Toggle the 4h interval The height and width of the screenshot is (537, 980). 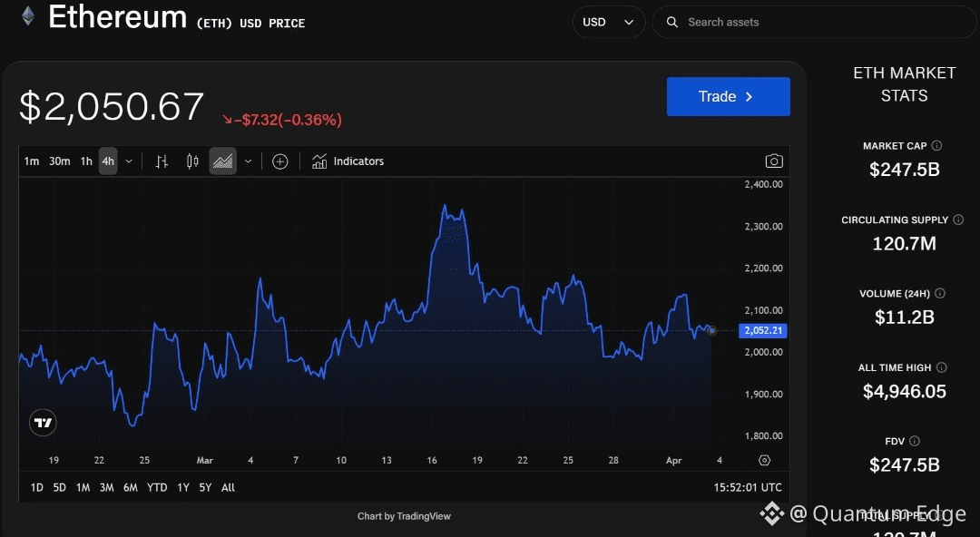pyautogui.click(x=108, y=161)
